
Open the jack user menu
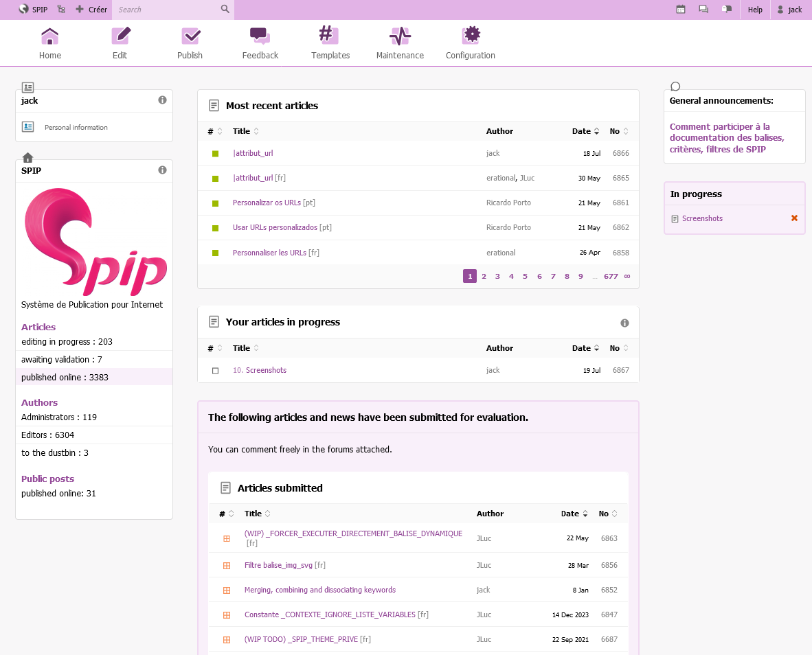click(789, 10)
